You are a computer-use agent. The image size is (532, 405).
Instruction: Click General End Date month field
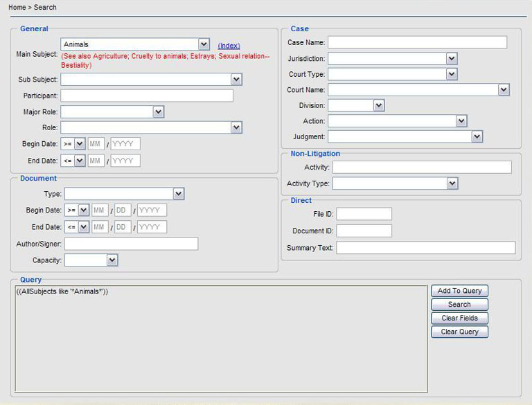96,161
